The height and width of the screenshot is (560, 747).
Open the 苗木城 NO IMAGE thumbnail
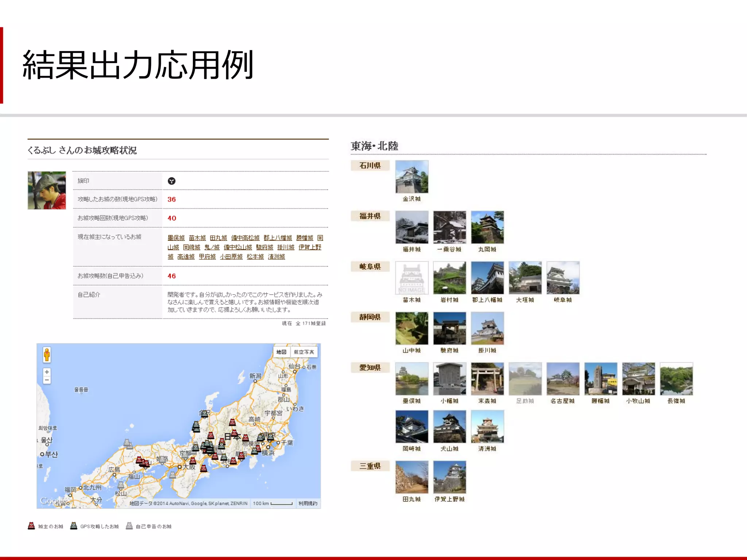click(x=412, y=278)
